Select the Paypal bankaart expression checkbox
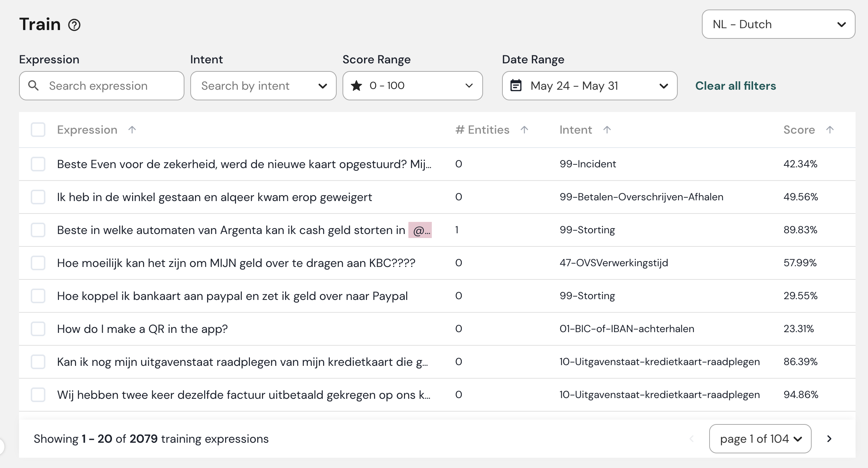The height and width of the screenshot is (468, 868). coord(38,296)
